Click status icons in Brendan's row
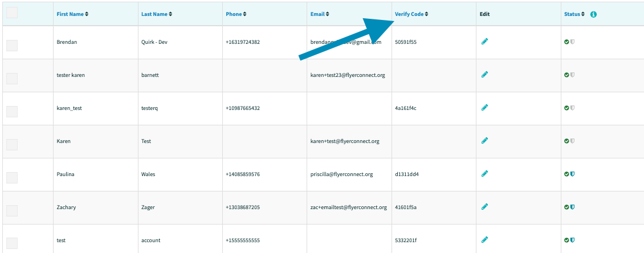644x253 pixels. [569, 42]
